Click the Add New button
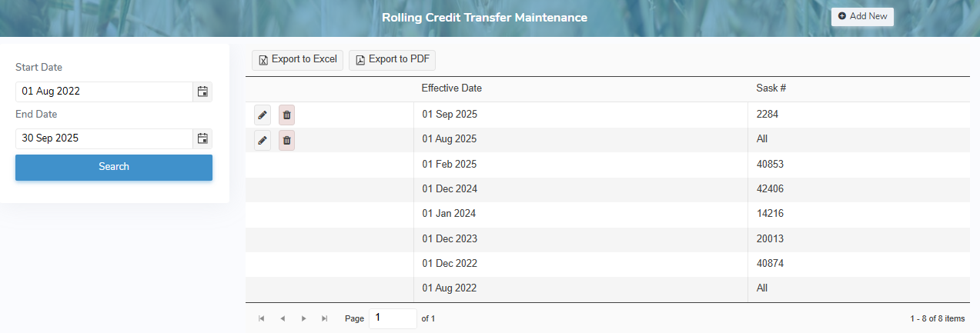980x333 pixels. coord(862,16)
